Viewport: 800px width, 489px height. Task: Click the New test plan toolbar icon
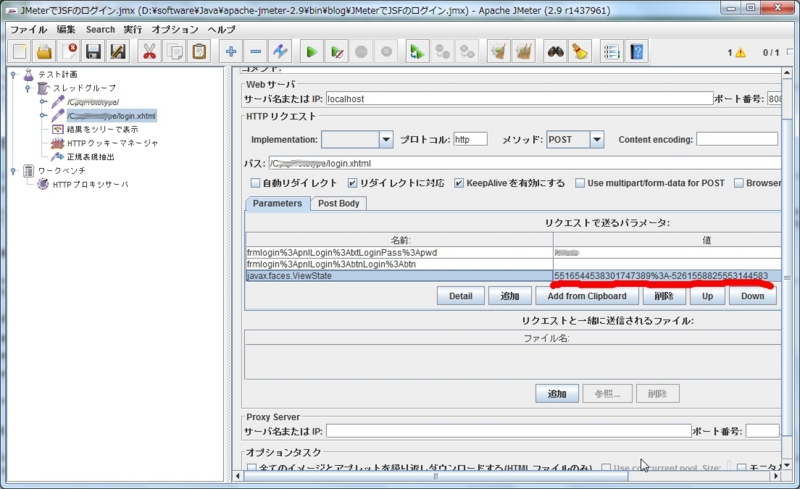[x=19, y=52]
